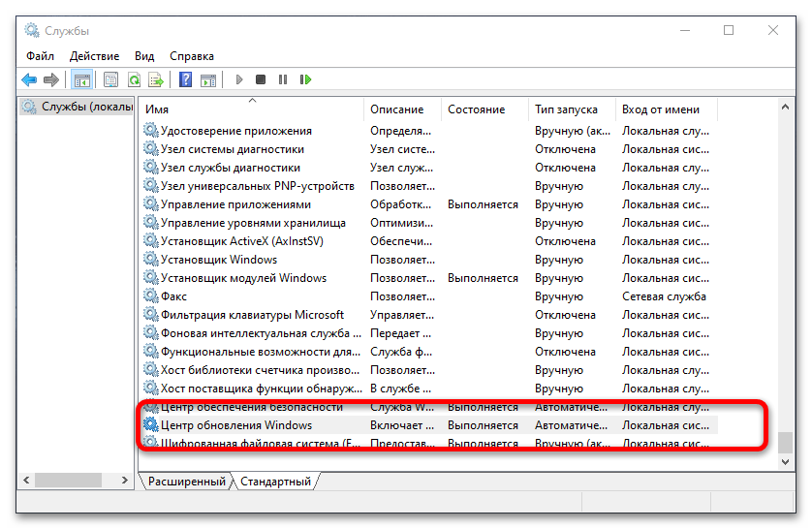812x529 pixels.
Task: Click gear icon beside Управление приложениями
Action: coord(151,203)
